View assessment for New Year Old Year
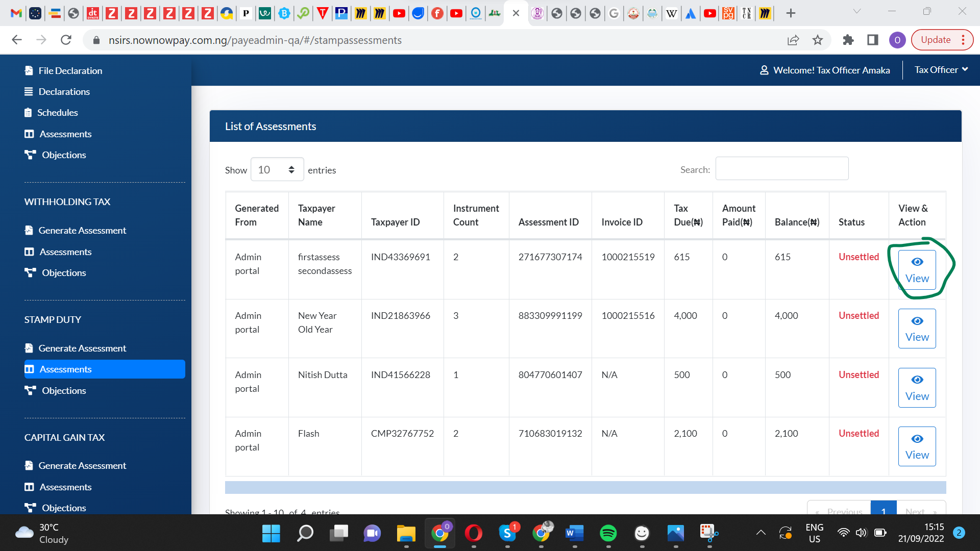This screenshot has height=551, width=980. (x=917, y=329)
